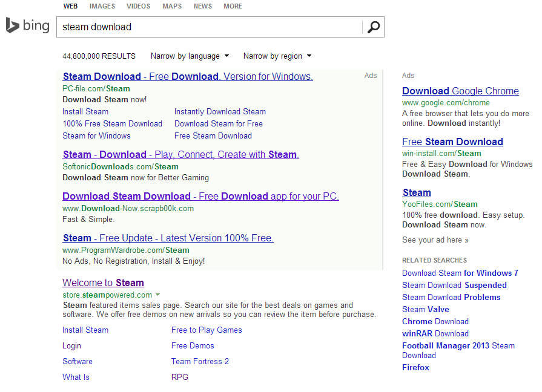Screen dimensions: 542x392
Task: Click the magnifying glass search button
Action: tap(373, 27)
